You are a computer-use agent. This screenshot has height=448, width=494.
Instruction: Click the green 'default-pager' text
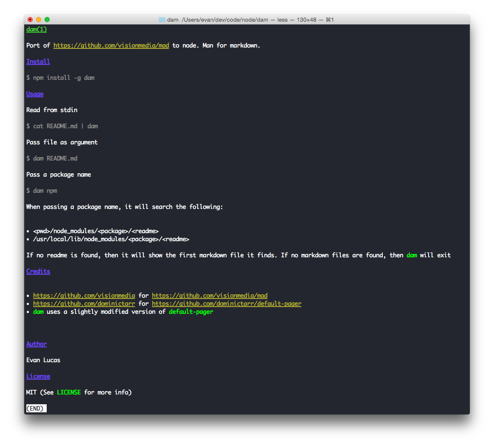191,312
